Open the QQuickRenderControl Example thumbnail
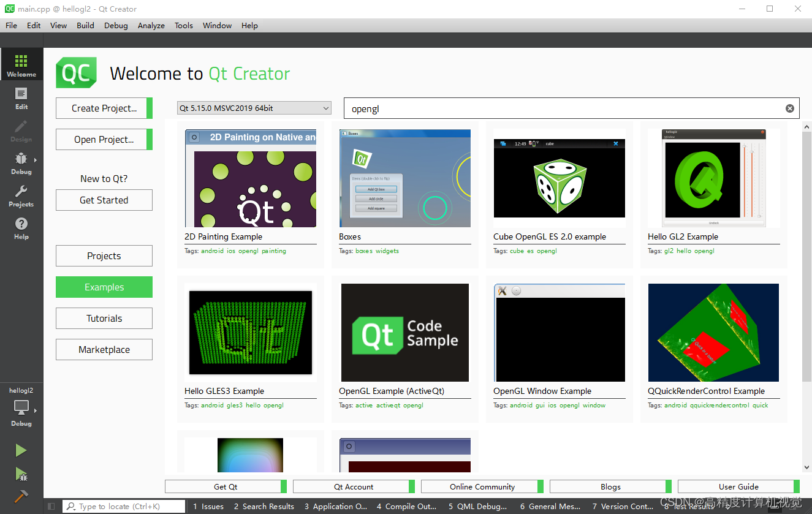The height and width of the screenshot is (514, 812). coord(714,333)
